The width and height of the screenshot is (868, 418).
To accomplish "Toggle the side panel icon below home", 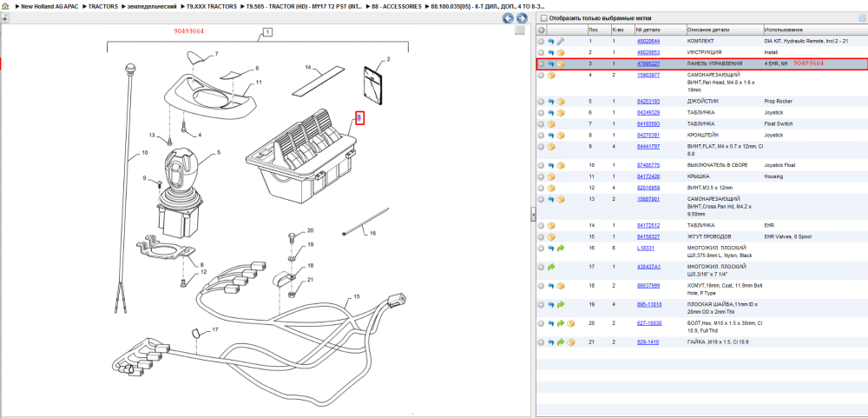I will [4, 17].
